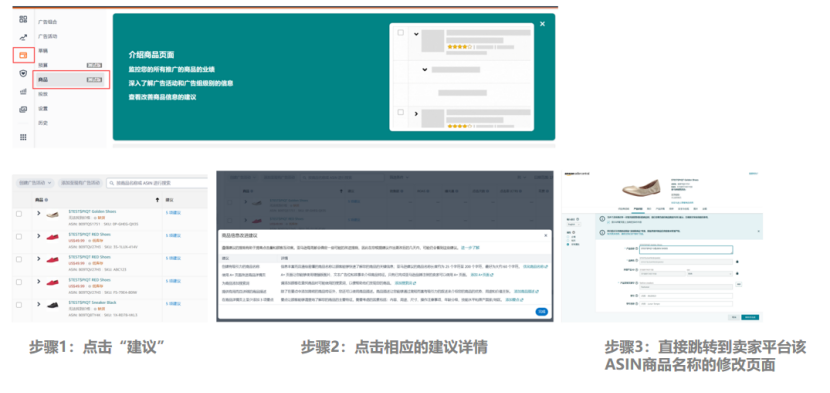Open the 草稿 menu item
Viewport: 830px width, 393px height.
[43, 51]
